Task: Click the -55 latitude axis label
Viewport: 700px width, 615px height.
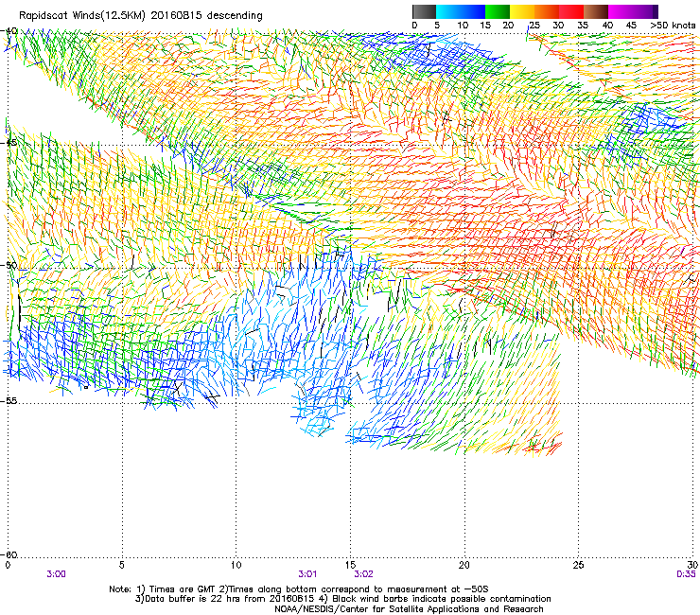Action: 9,400
